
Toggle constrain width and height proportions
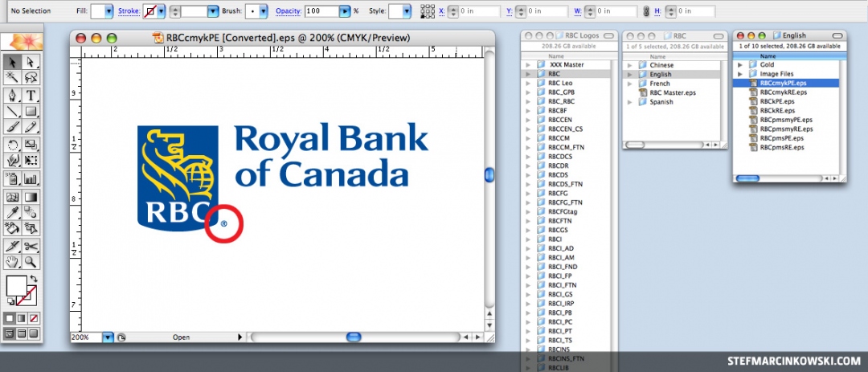pyautogui.click(x=645, y=11)
